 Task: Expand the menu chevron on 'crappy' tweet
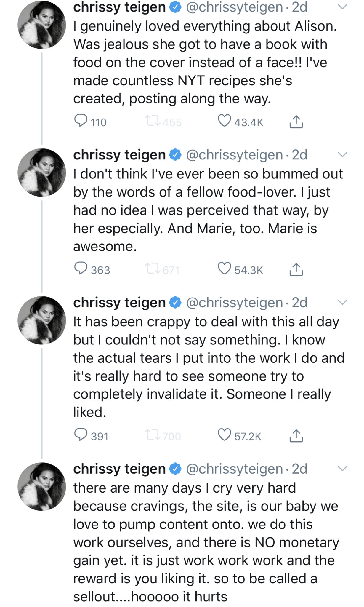click(342, 303)
